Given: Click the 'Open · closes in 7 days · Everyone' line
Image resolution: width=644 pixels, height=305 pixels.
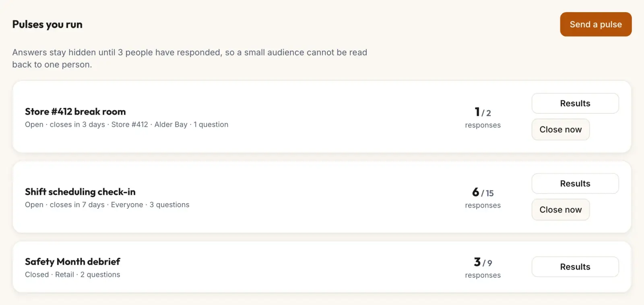Looking at the screenshot, I should click(107, 205).
